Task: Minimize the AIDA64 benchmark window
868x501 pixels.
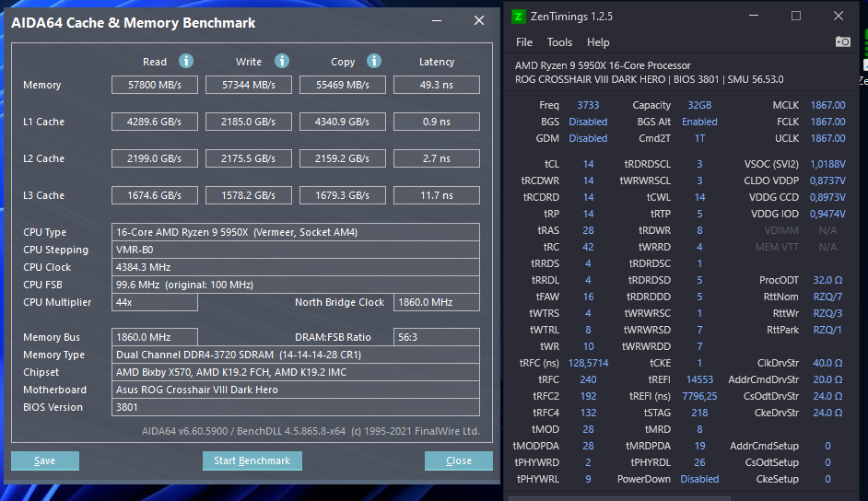Action: click(x=437, y=21)
